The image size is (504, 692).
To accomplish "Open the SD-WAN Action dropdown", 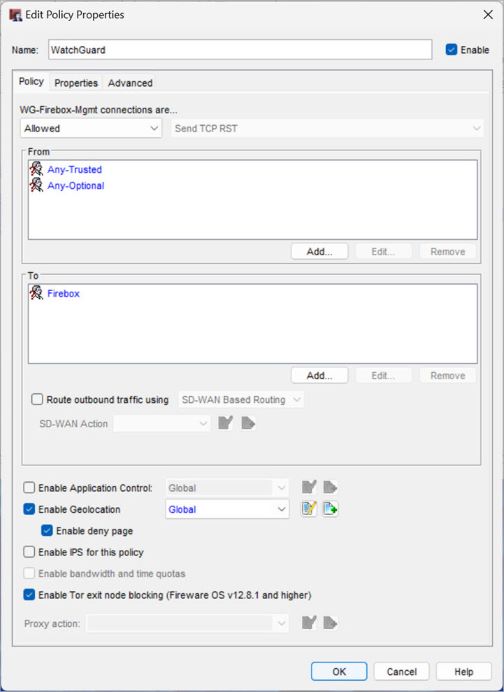I will coord(162,424).
